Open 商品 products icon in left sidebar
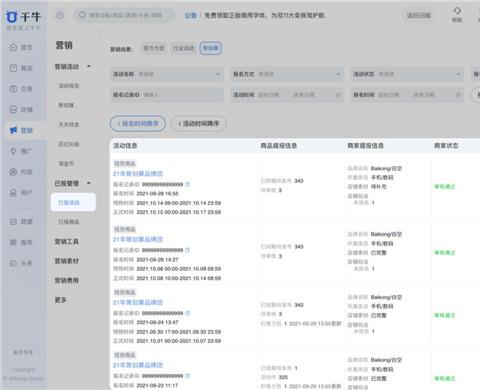This screenshot has height=390, width=480. pyautogui.click(x=13, y=68)
